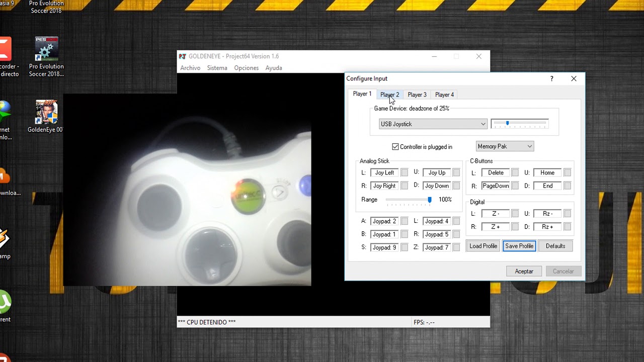Viewport: 644px width, 362px height.
Task: Open the Ayuda menu in Project64
Action: click(x=274, y=68)
